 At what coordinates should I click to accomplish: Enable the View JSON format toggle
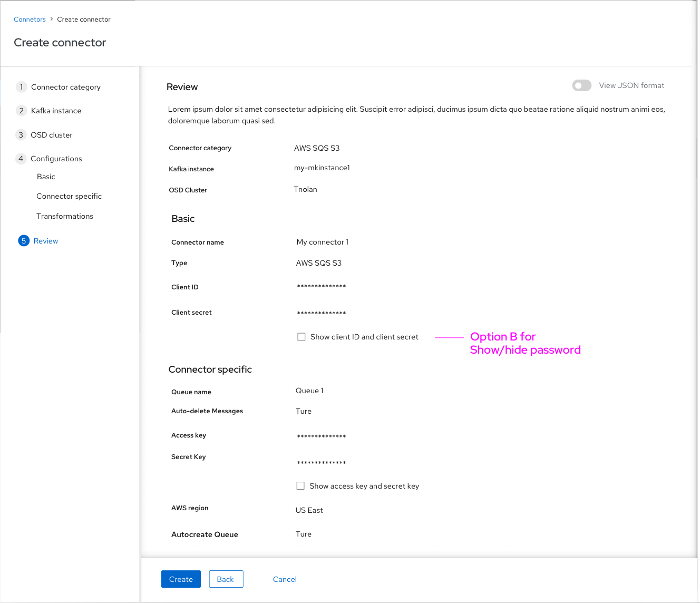point(581,85)
